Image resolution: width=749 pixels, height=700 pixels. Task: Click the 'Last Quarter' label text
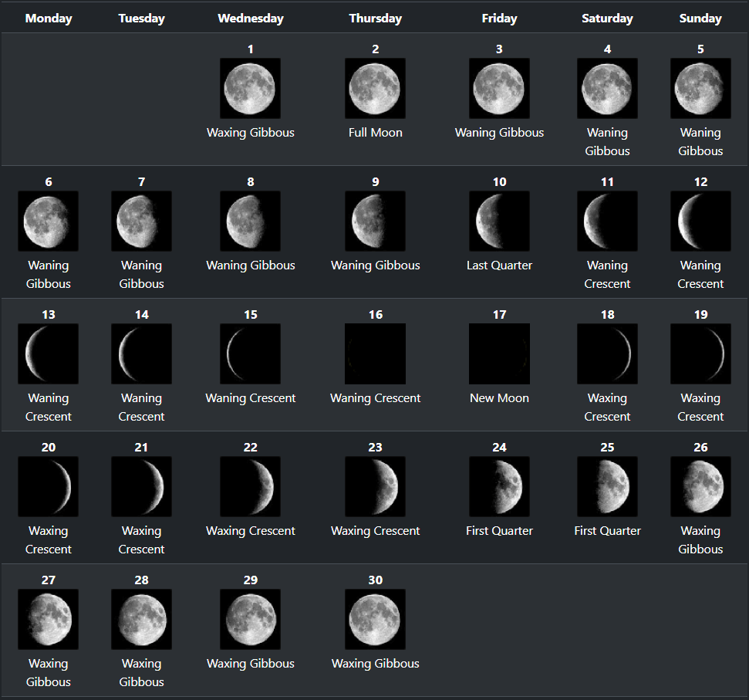(x=499, y=265)
